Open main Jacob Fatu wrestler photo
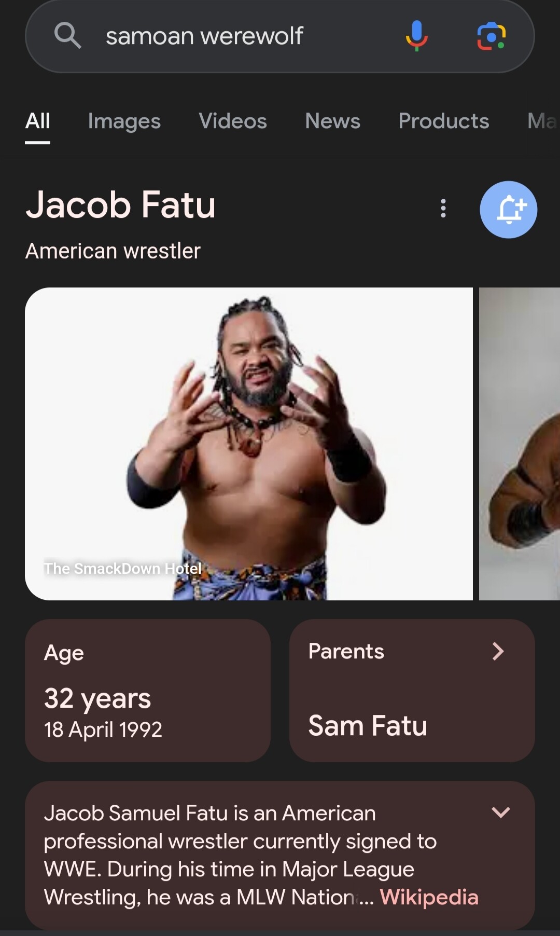The height and width of the screenshot is (936, 560). tap(249, 444)
